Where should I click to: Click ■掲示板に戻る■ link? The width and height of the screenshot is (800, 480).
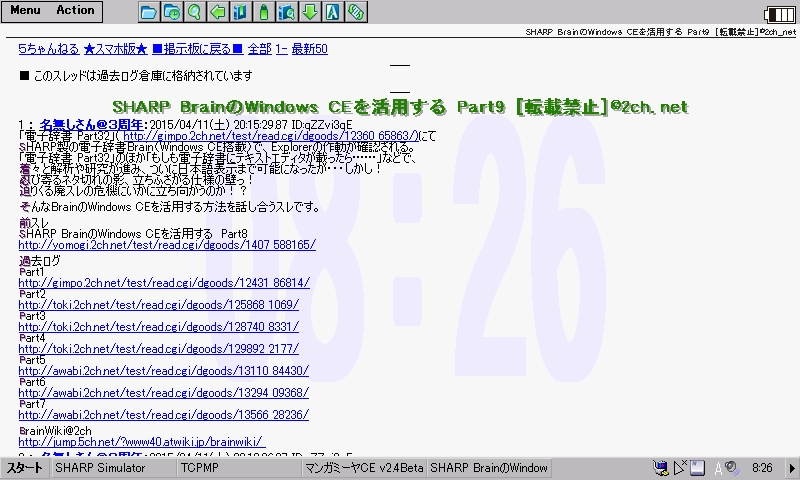coord(197,49)
